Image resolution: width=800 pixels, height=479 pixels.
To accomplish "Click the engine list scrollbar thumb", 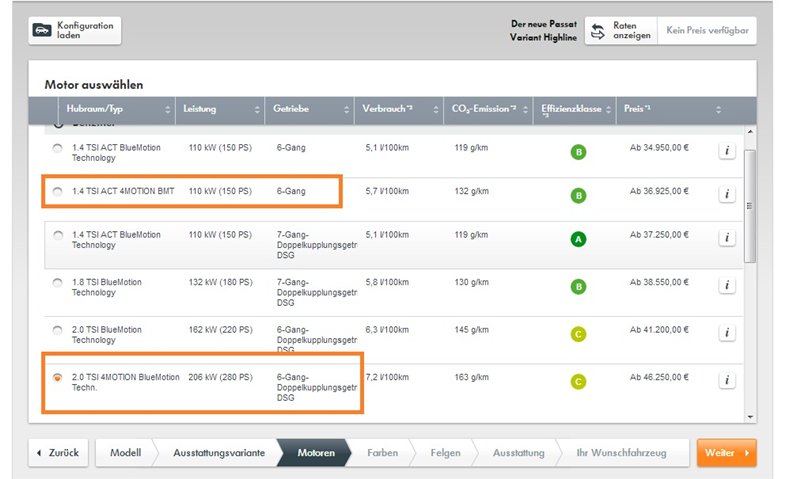I will (x=749, y=206).
